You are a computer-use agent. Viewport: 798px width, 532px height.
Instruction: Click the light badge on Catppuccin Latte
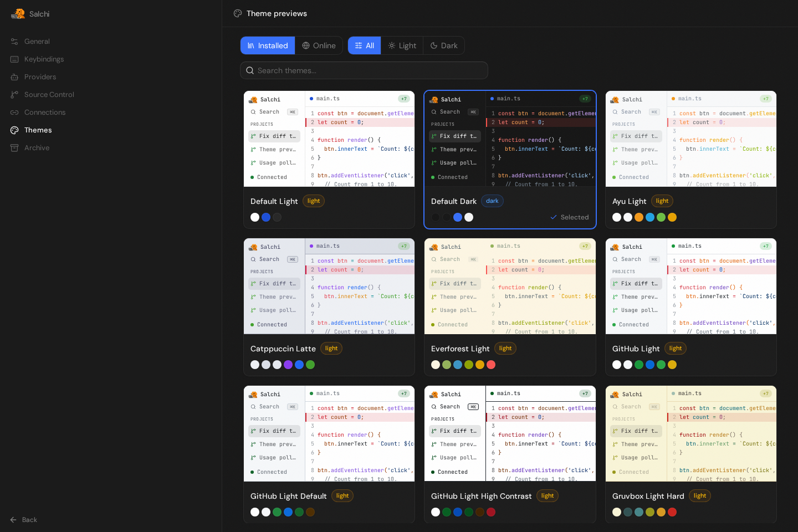331,349
